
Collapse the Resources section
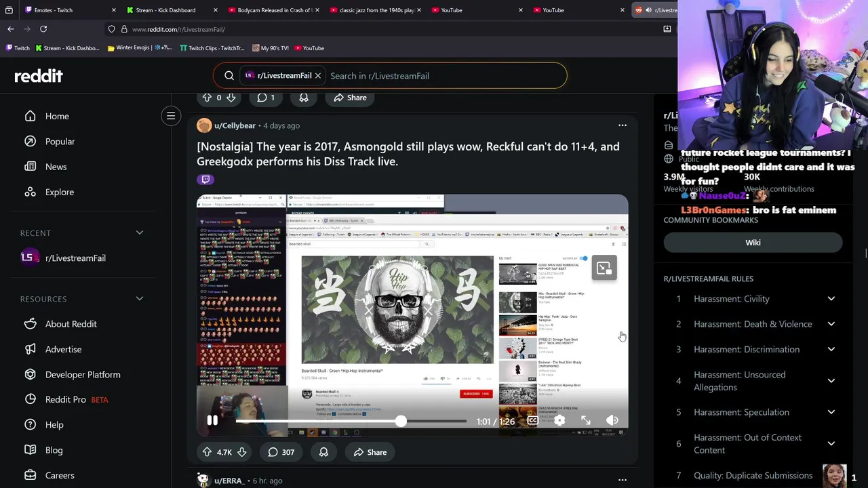coord(139,299)
